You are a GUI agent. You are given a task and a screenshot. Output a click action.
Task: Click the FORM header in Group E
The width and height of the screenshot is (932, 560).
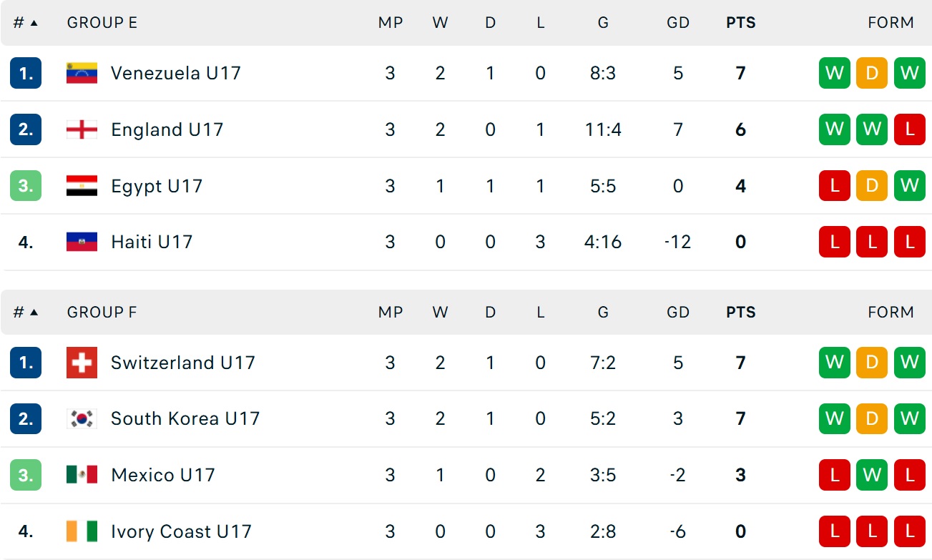click(x=891, y=23)
